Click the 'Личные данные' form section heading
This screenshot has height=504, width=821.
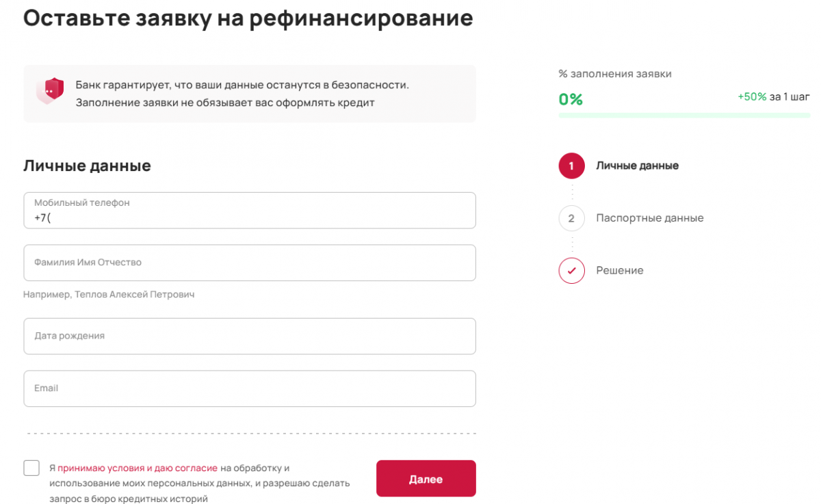coord(87,165)
